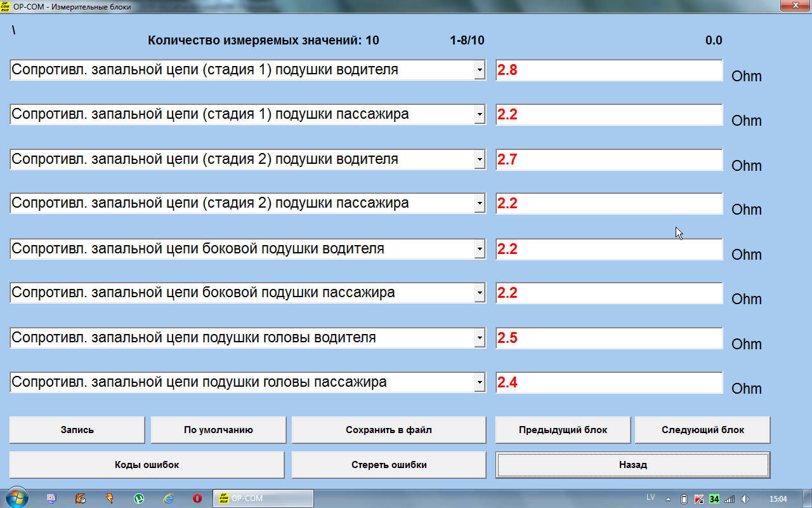Show hidden tray icons arrow
This screenshot has height=508, width=812.
[669, 498]
